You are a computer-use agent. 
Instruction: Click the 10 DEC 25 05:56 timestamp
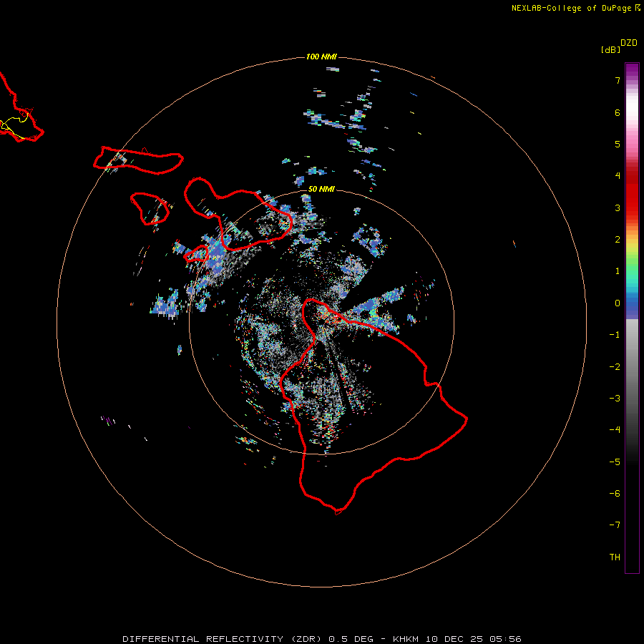click(474, 639)
